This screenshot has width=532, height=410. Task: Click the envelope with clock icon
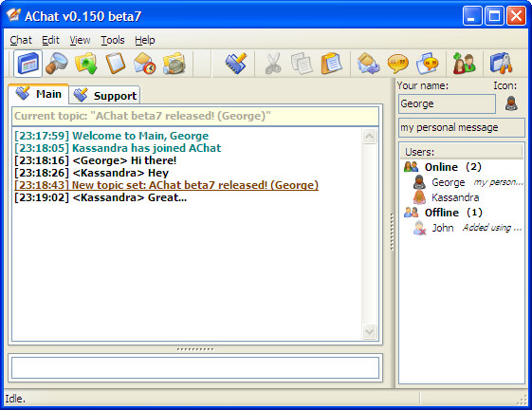[144, 64]
